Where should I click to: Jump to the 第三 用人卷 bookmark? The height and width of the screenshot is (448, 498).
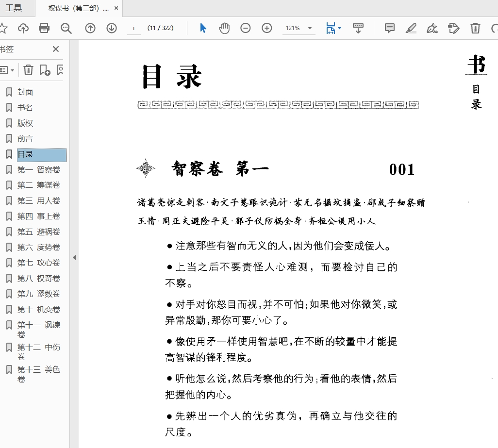39,200
